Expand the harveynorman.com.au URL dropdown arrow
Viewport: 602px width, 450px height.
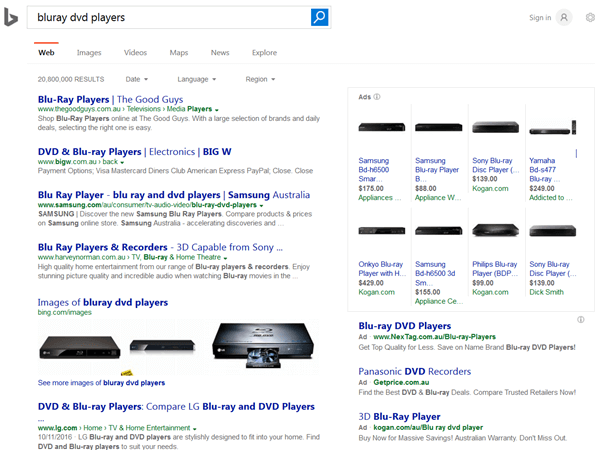pyautogui.click(x=225, y=258)
